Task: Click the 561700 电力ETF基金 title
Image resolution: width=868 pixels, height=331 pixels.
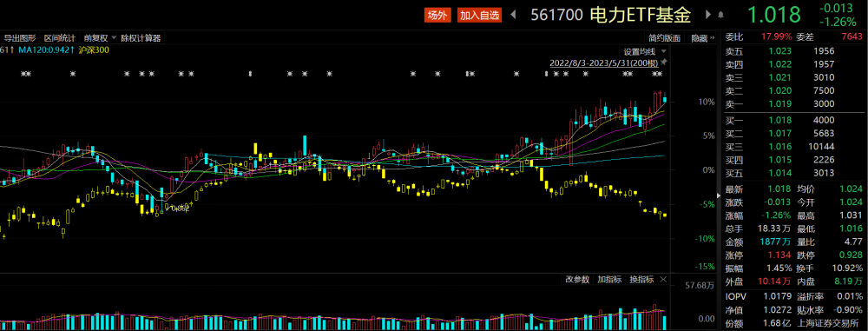Action: coord(611,15)
